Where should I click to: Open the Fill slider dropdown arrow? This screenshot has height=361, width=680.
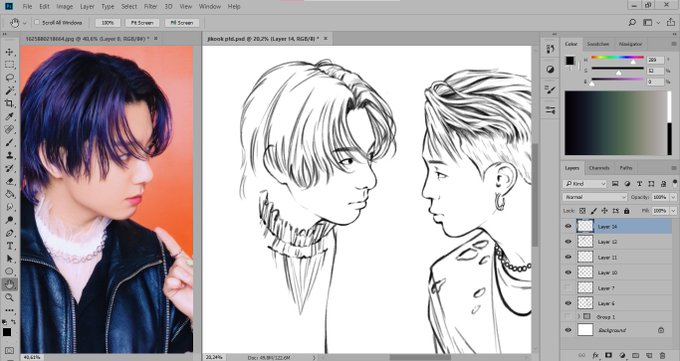(x=673, y=210)
